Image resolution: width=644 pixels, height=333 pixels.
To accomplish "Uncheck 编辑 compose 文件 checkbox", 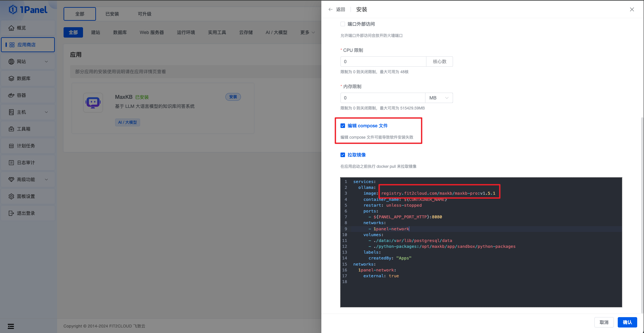I will pyautogui.click(x=343, y=126).
